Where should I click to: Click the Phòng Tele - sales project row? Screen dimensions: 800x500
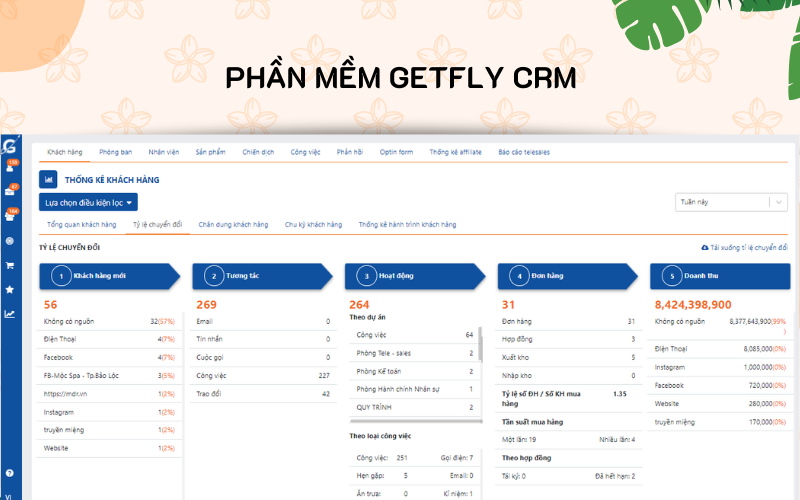414,353
